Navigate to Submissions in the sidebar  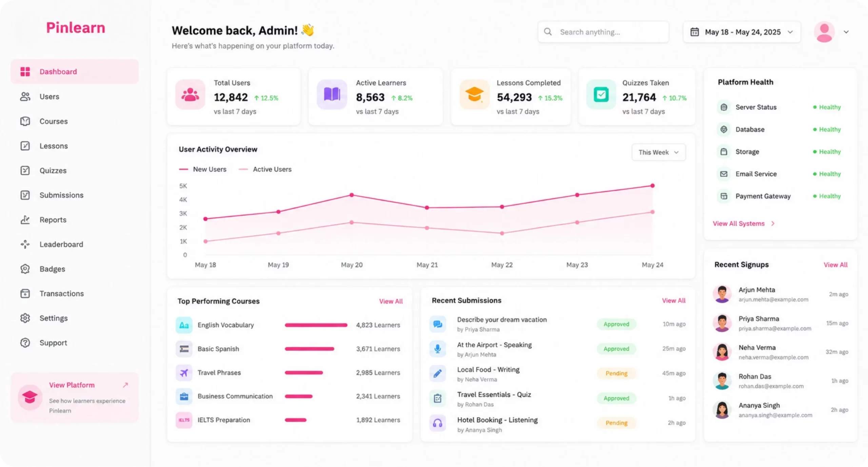click(75, 195)
